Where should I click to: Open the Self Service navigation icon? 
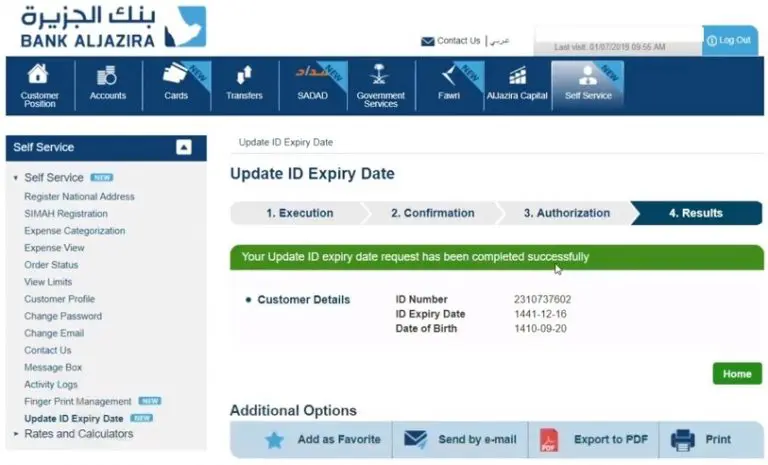588,75
